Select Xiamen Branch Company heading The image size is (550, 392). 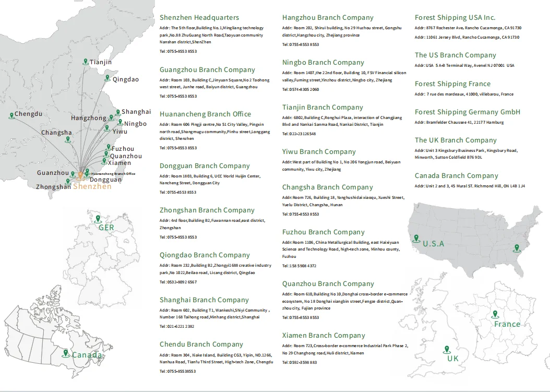coord(324,336)
